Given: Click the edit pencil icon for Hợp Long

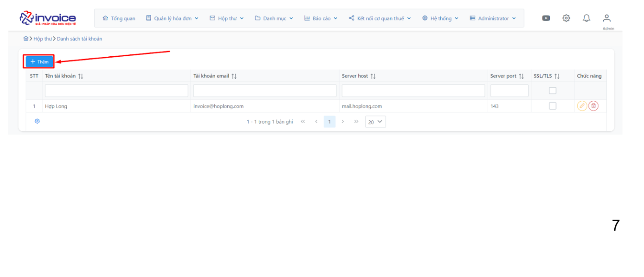Looking at the screenshot, I should [582, 106].
